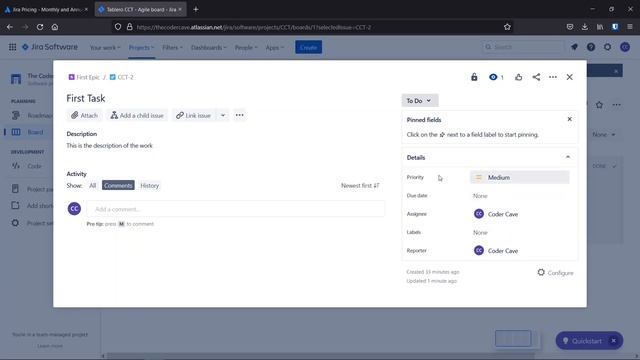Toggle Newest first sort order

point(360,186)
